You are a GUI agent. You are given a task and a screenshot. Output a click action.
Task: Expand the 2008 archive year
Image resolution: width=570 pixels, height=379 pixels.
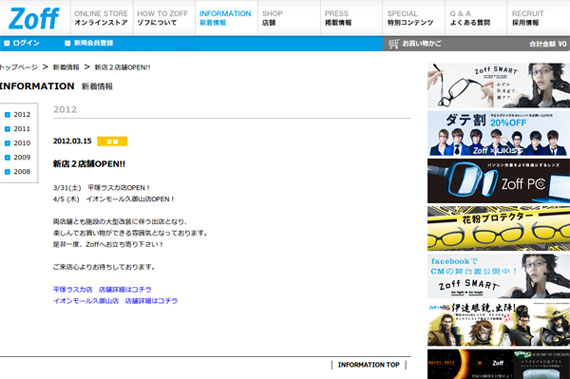[x=17, y=172]
